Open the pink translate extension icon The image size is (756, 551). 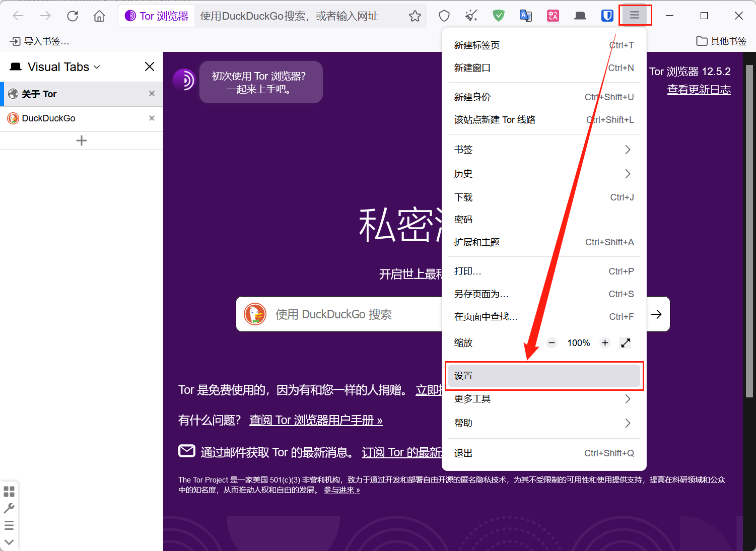coord(553,16)
